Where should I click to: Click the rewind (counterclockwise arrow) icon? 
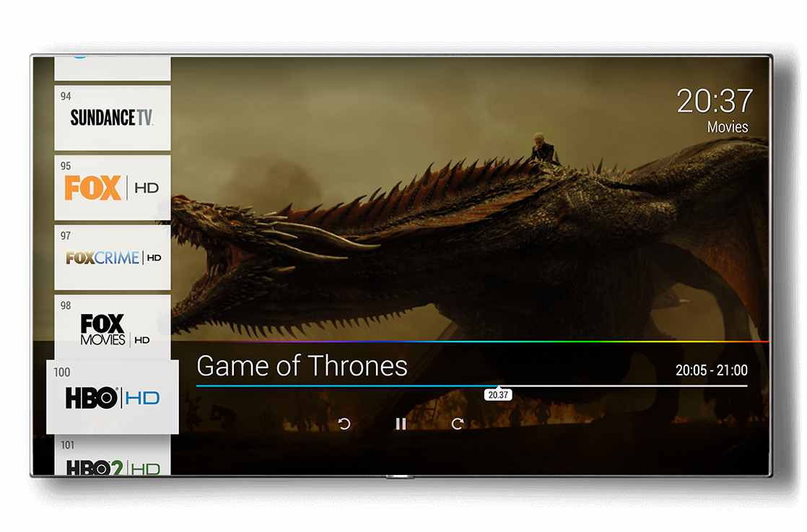point(344,424)
